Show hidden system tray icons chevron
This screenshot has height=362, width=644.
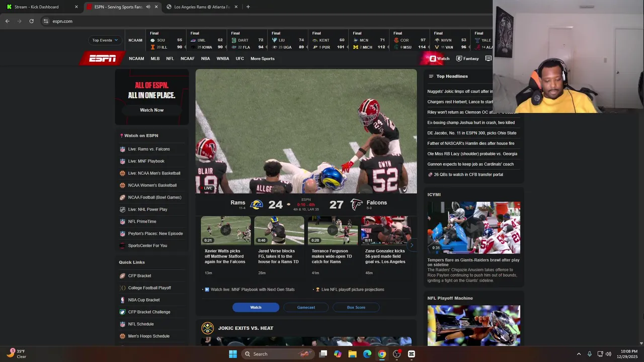(579, 354)
